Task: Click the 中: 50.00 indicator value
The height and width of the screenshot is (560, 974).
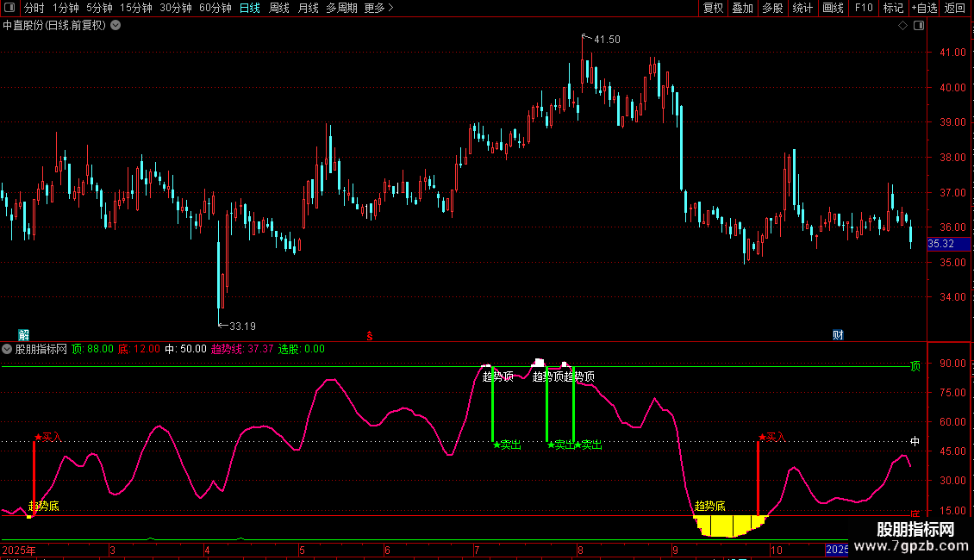Action: click(x=185, y=349)
